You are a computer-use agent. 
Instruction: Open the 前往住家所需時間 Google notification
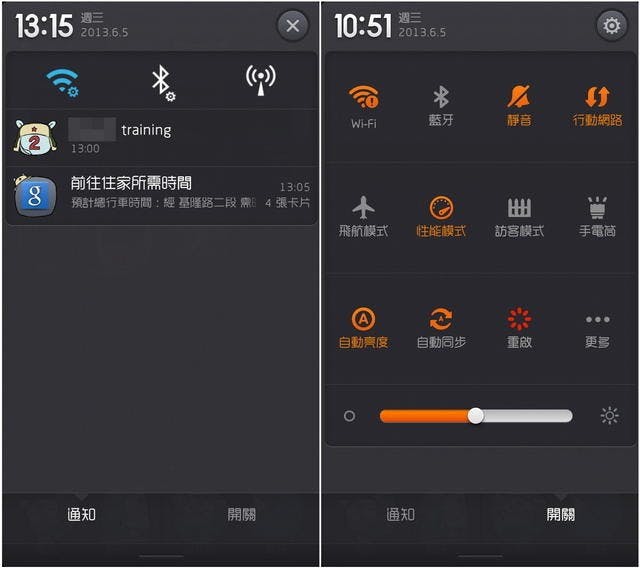tap(162, 196)
